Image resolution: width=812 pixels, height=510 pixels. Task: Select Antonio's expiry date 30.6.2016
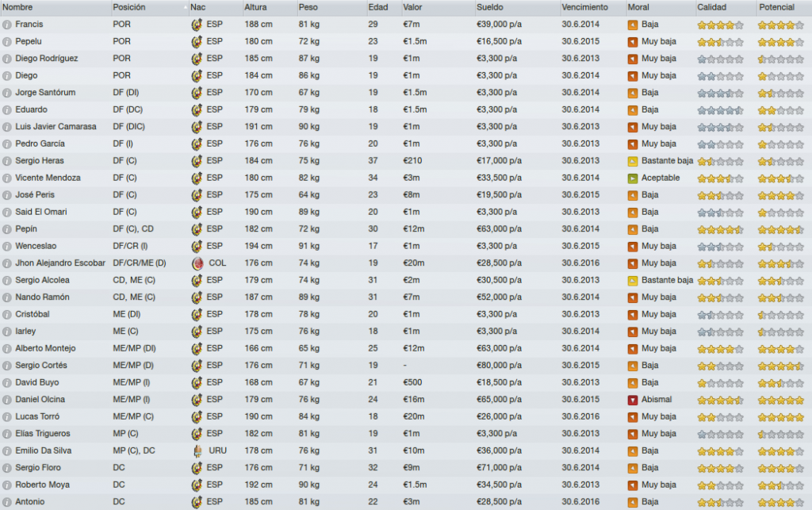(x=580, y=502)
